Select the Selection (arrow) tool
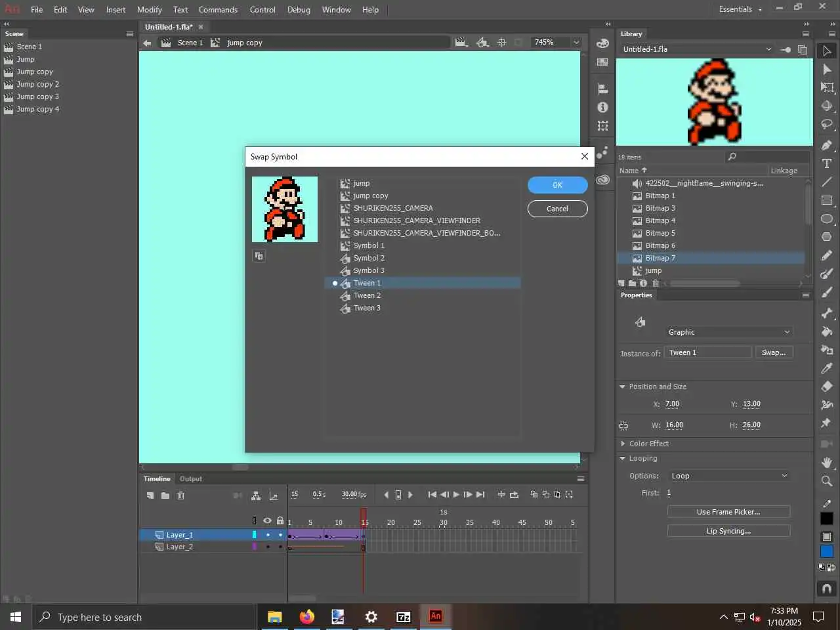Screen dimensions: 840x630 coord(827,51)
